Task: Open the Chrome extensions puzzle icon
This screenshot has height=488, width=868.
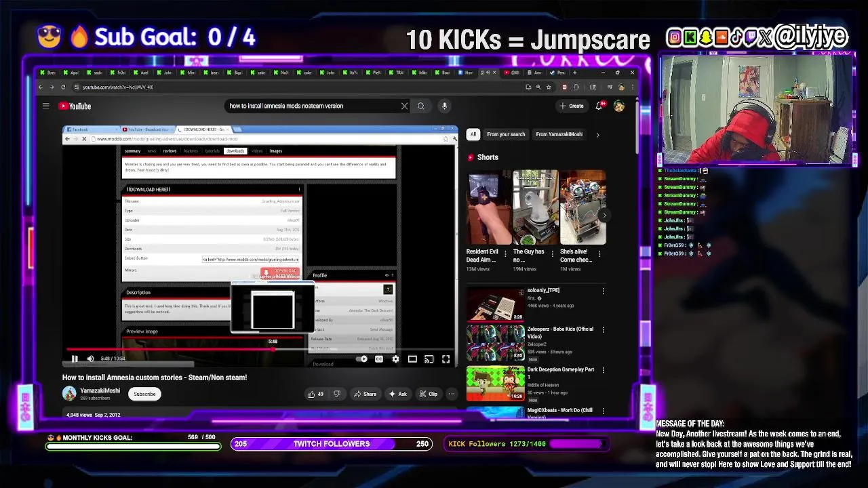Action: 576,87
